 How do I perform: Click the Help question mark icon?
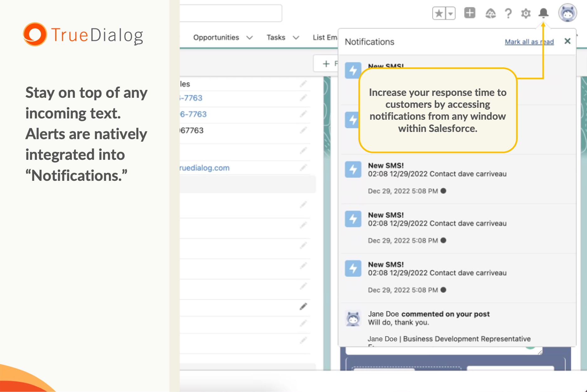pos(508,13)
